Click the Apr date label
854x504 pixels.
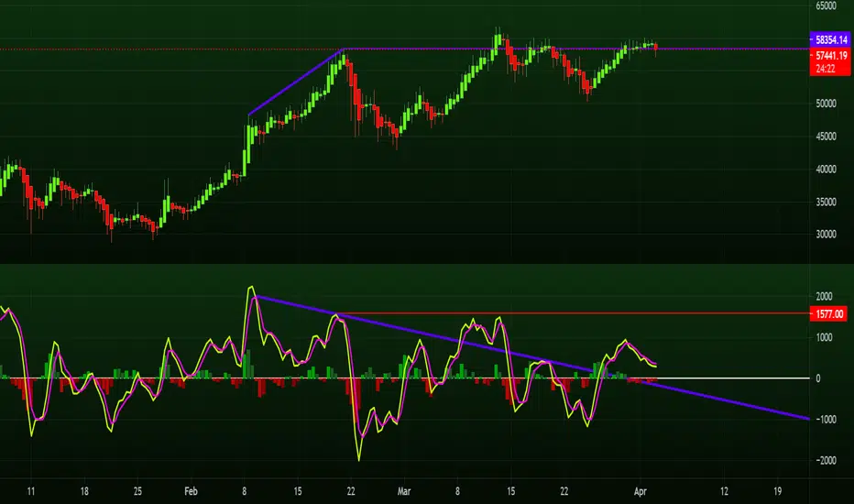pyautogui.click(x=640, y=491)
